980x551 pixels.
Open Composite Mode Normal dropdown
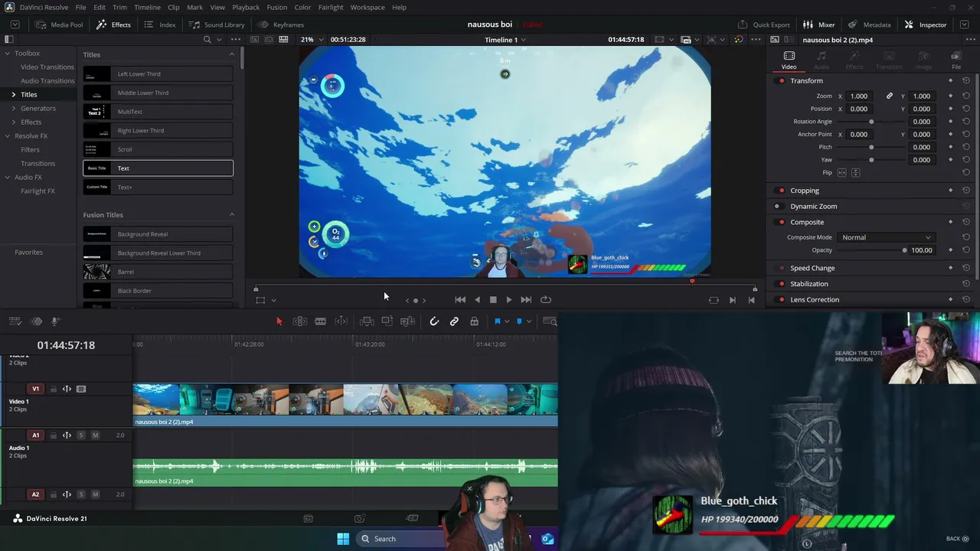pyautogui.click(x=886, y=237)
